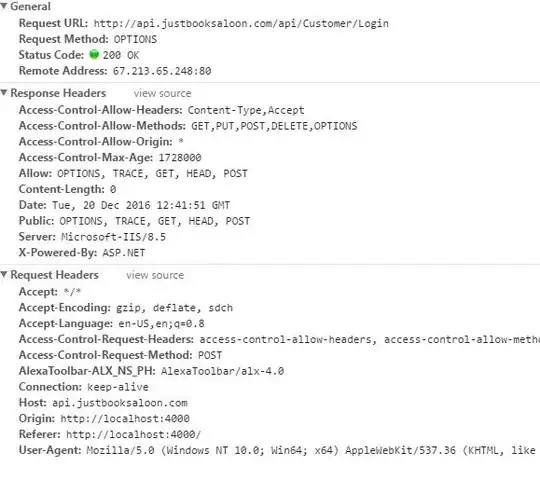Select the Request Method OPTIONS value
Image resolution: width=540 pixels, height=494 pixels.
coord(135,39)
